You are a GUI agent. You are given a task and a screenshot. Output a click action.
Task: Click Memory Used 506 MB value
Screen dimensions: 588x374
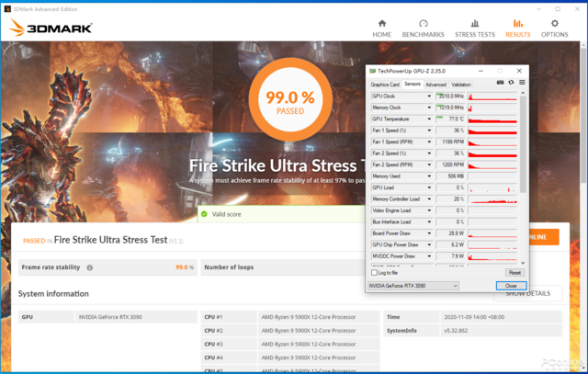(x=450, y=176)
